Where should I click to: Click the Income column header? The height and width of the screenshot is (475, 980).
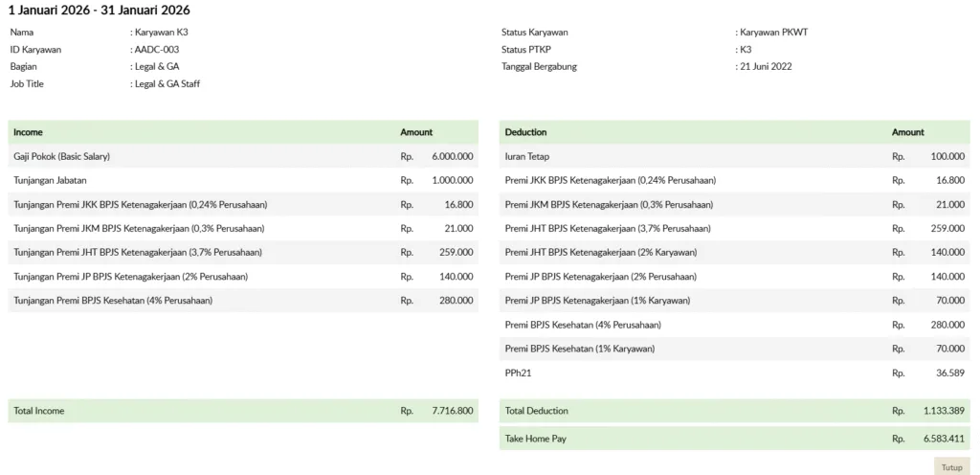point(28,132)
